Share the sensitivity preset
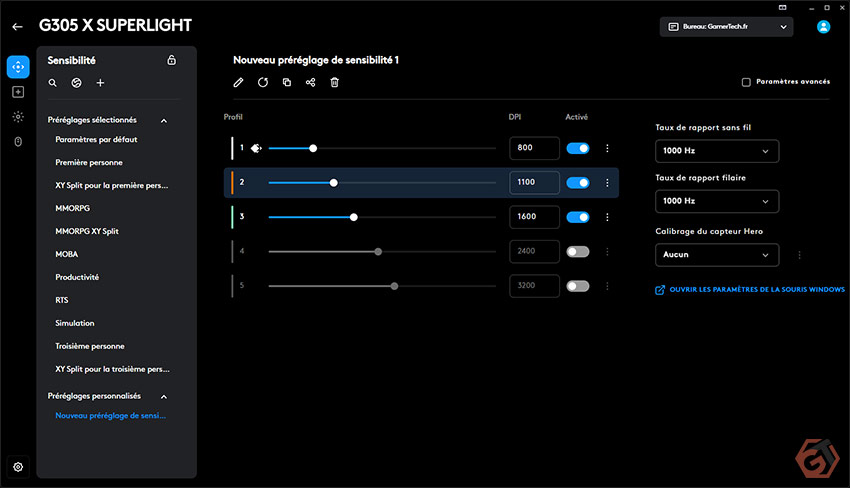This screenshot has height=488, width=850. (x=311, y=82)
